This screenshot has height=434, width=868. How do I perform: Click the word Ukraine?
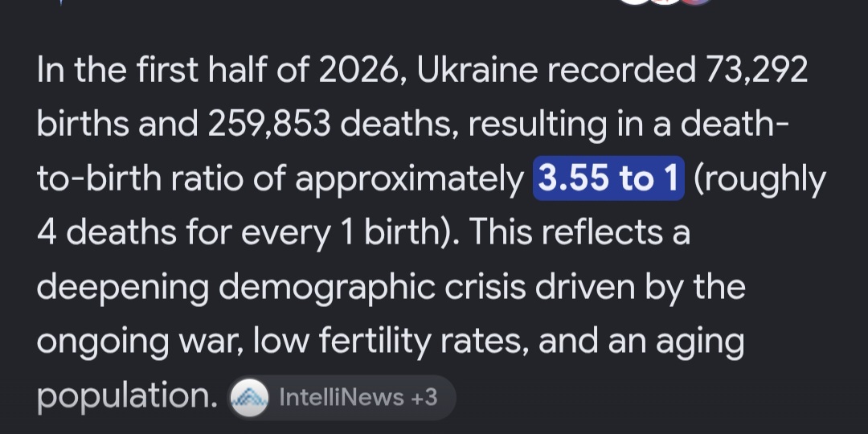(477, 70)
